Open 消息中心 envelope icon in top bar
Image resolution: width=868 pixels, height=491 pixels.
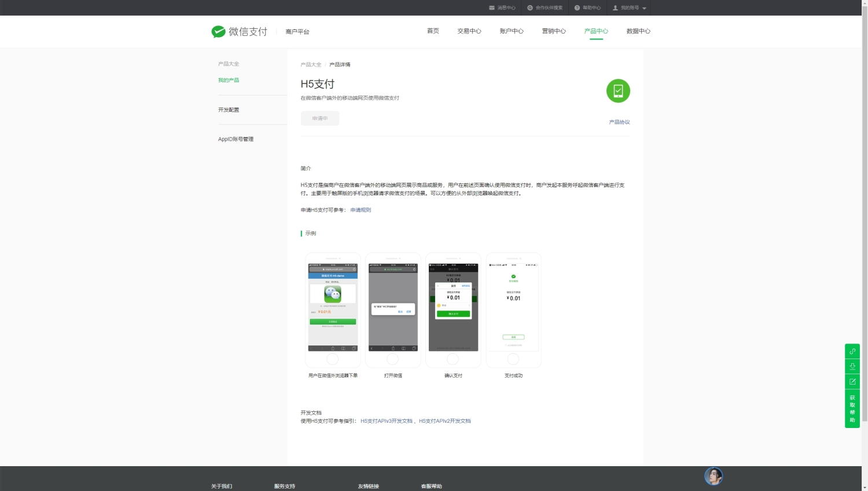coord(492,8)
